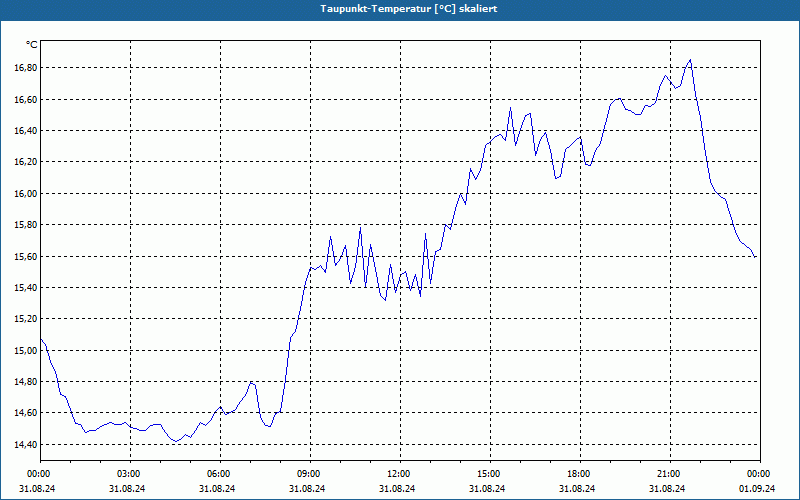Click the 16,00 y-axis label
The image size is (800, 500).
pos(26,193)
